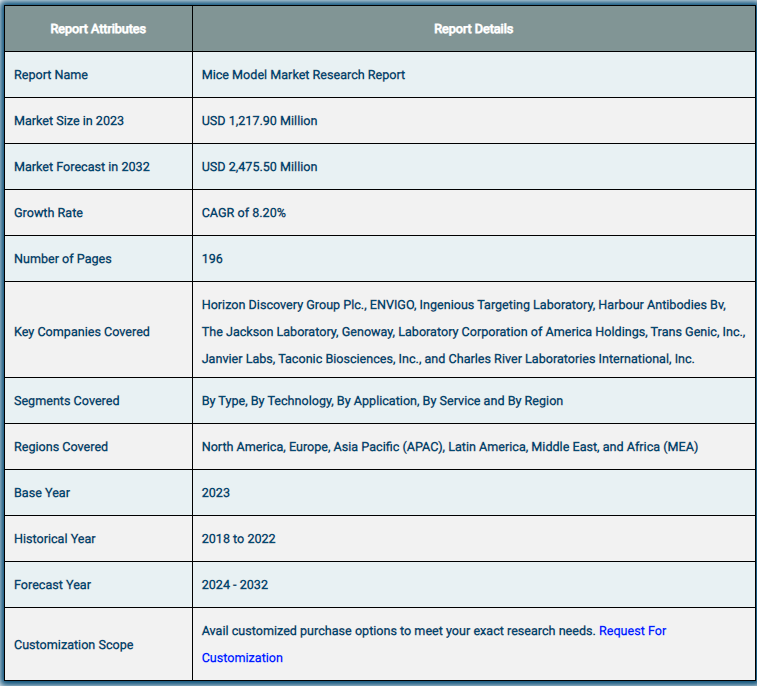Image resolution: width=757 pixels, height=686 pixels.
Task: Click the Base Year label
Action: 42,492
